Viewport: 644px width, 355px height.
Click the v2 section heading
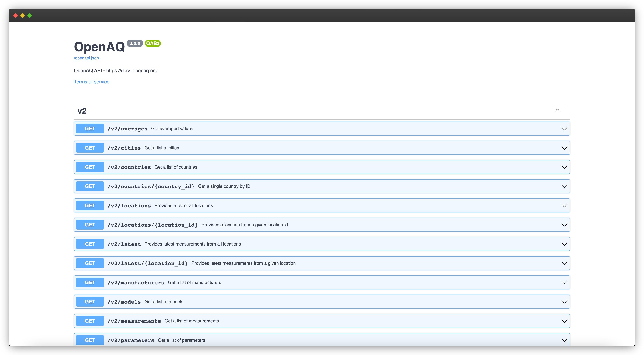(x=82, y=111)
